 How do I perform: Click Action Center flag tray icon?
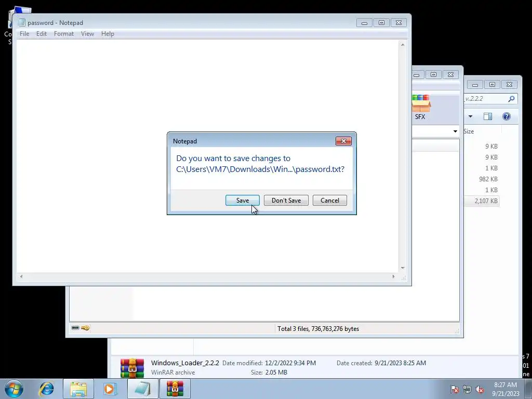455,389
